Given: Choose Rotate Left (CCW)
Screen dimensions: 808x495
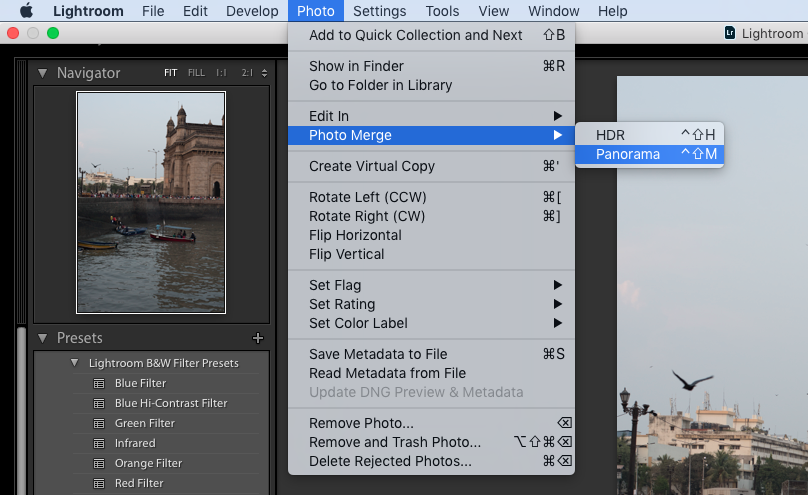Looking at the screenshot, I should pyautogui.click(x=431, y=197).
